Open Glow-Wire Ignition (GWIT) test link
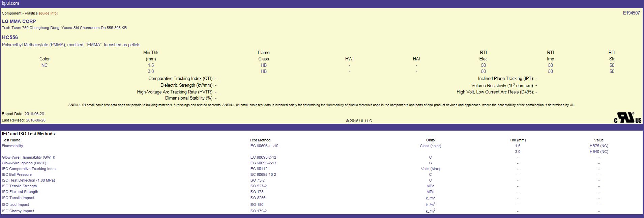Screen dimensions: 644x218 pyautogui.click(x=24, y=163)
